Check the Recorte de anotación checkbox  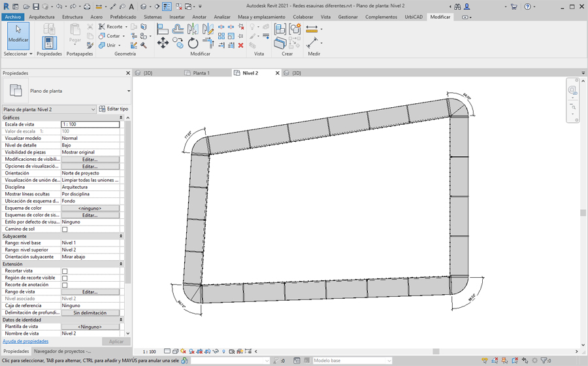coord(65,285)
